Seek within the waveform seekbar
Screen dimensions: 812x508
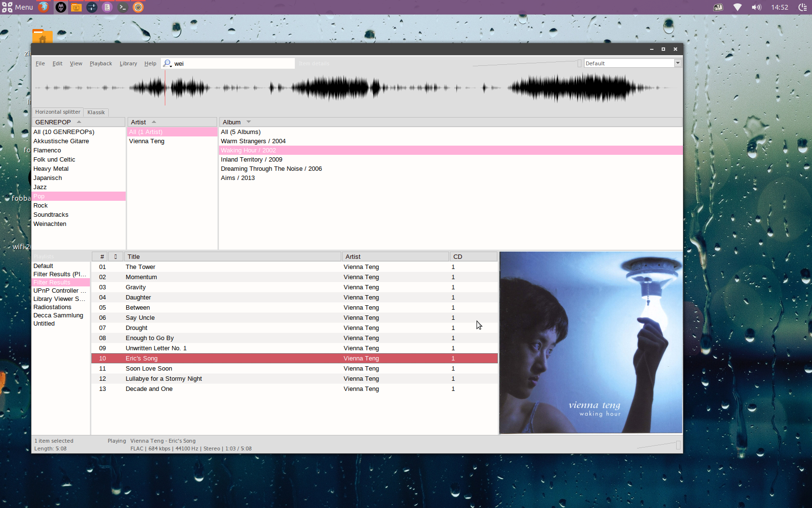coord(357,88)
